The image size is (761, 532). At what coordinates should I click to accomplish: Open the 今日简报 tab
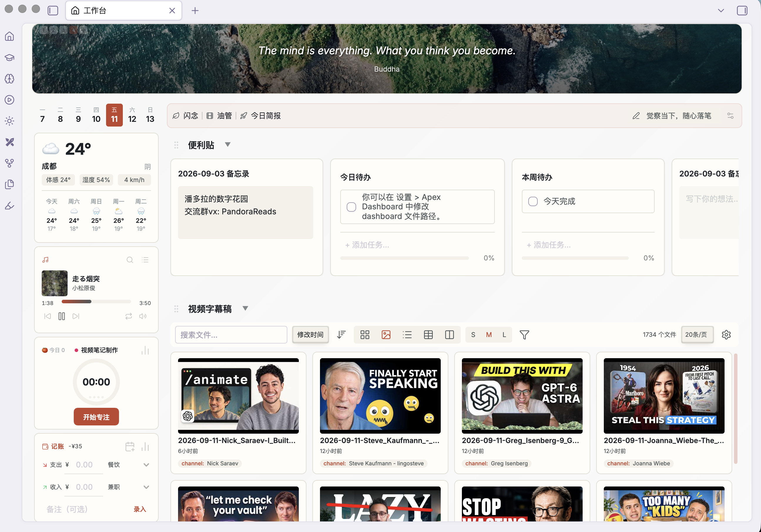[261, 116]
